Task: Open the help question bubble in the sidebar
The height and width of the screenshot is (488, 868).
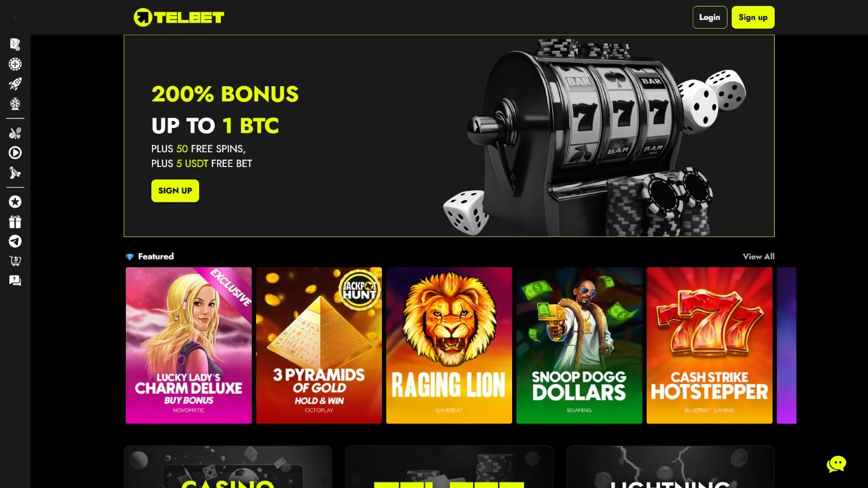Action: point(15,281)
